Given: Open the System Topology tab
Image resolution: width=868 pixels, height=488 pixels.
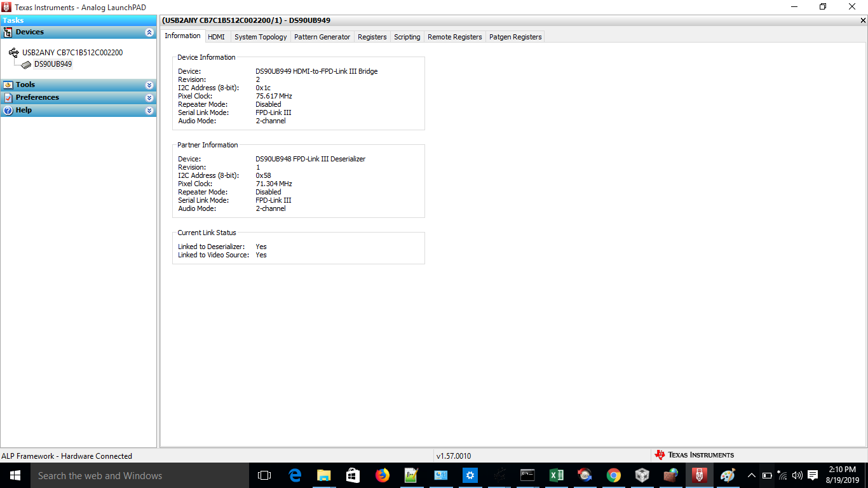Looking at the screenshot, I should pyautogui.click(x=261, y=37).
